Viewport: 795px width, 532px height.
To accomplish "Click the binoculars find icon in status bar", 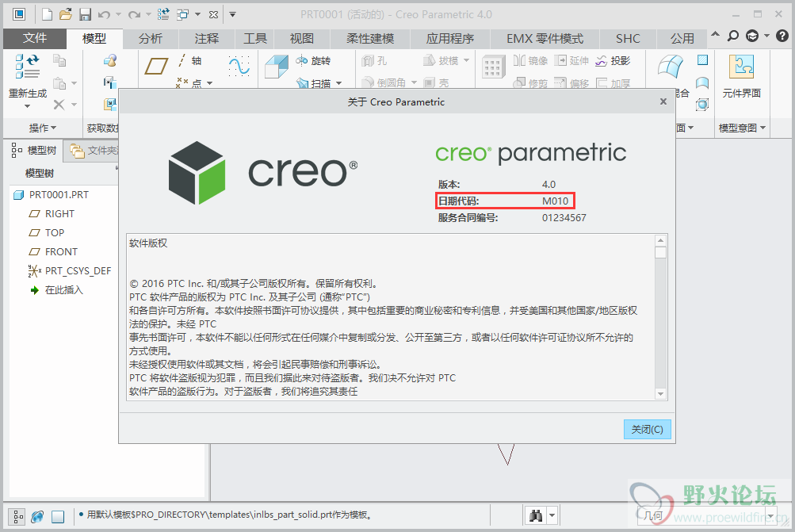I will pos(536,516).
